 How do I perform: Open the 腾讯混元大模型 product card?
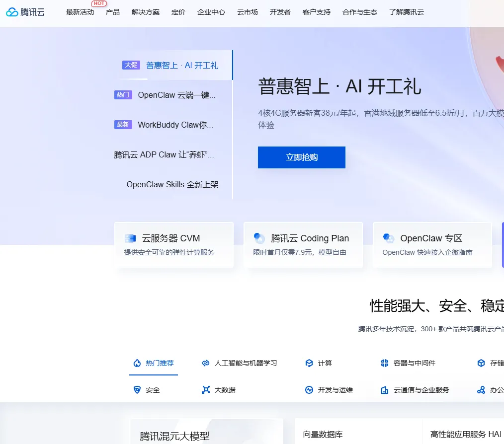pos(207,432)
